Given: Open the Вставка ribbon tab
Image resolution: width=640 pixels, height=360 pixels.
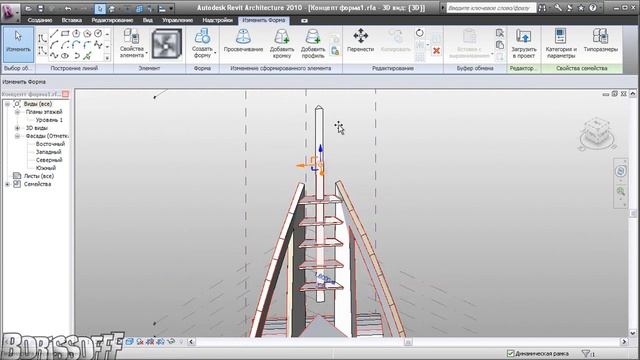Looking at the screenshot, I should point(72,20).
